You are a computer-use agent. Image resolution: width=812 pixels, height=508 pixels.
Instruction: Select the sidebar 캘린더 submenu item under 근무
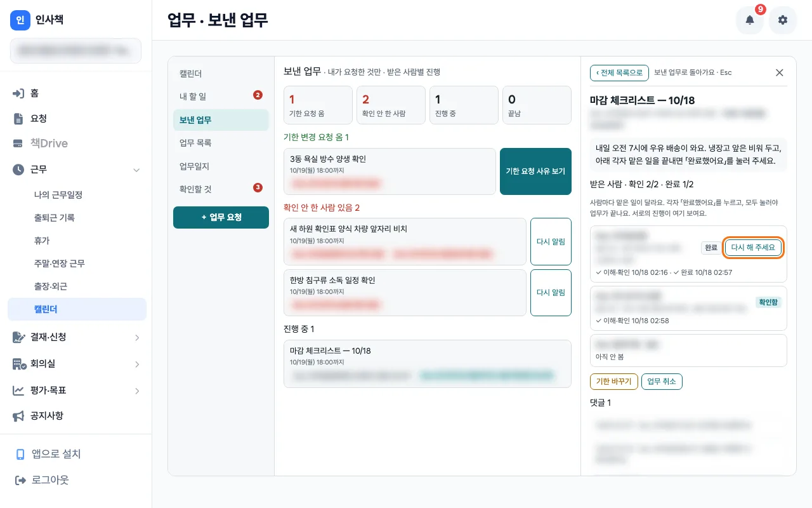click(x=77, y=309)
